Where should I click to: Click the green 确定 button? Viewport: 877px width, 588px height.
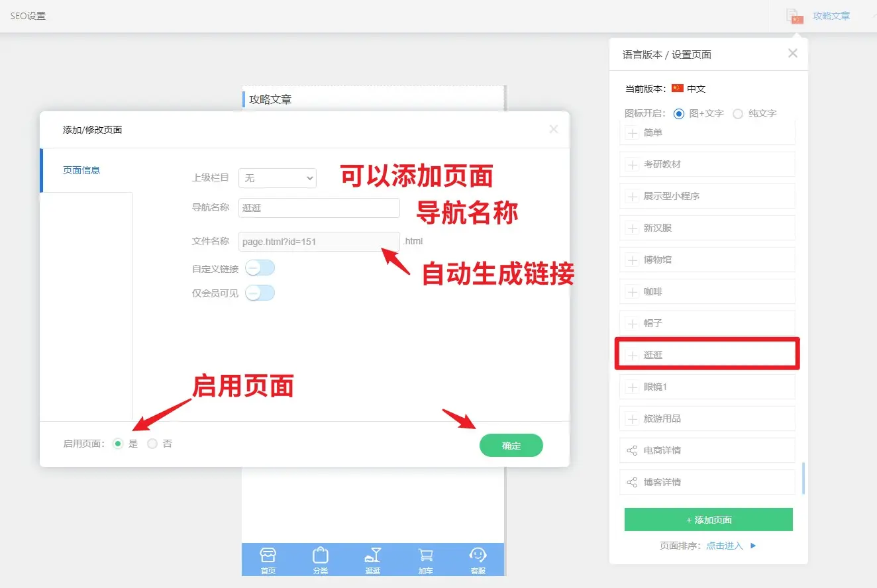[x=511, y=446]
